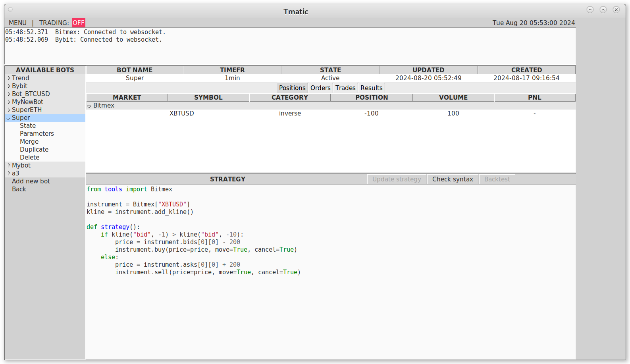The height and width of the screenshot is (364, 630).
Task: Click the Bitmex websocket log line
Action: [85, 32]
